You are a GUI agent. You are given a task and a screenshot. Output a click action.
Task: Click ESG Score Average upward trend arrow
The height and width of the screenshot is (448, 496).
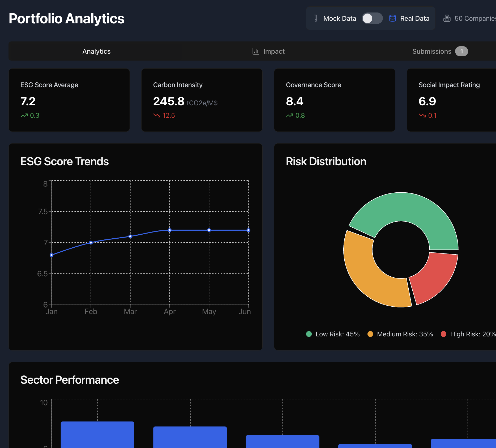click(24, 116)
